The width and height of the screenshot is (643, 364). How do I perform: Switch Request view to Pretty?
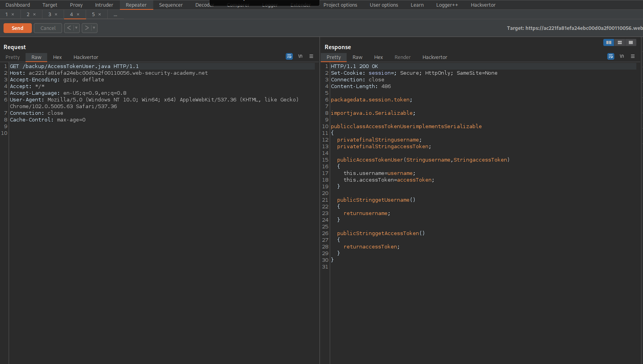point(13,57)
